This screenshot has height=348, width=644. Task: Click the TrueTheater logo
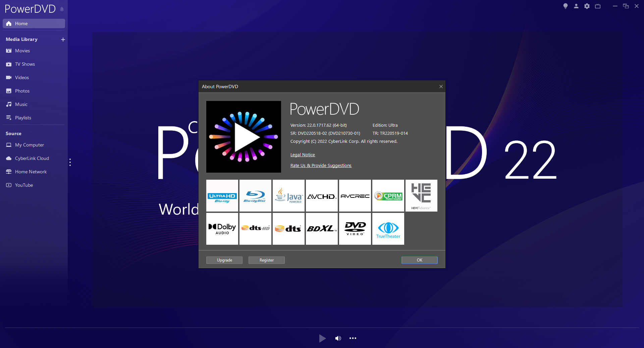coord(388,229)
